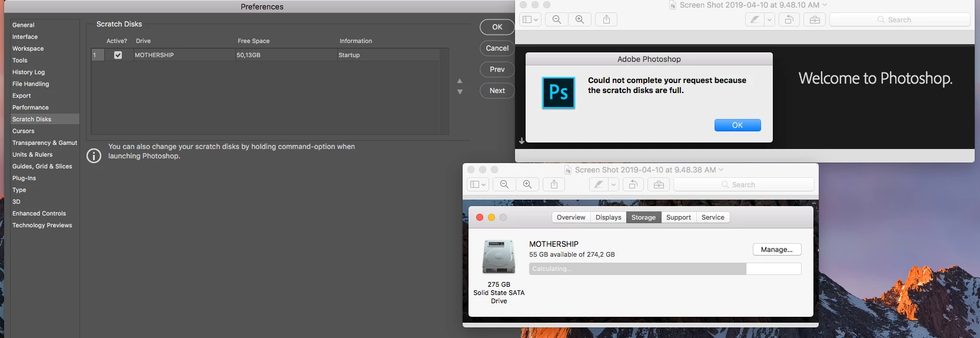Image resolution: width=980 pixels, height=338 pixels.
Task: Open the title chevron menu of the 9.48.10 AM window
Action: (x=825, y=5)
